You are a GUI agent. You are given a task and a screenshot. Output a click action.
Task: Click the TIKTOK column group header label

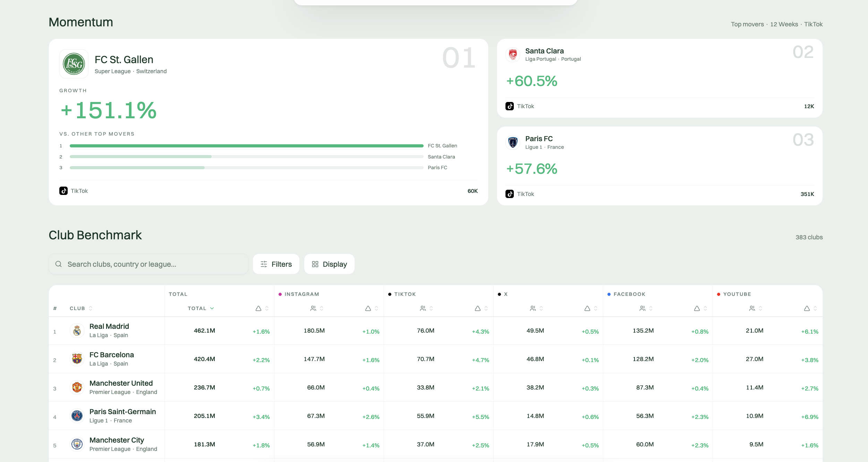pos(405,294)
